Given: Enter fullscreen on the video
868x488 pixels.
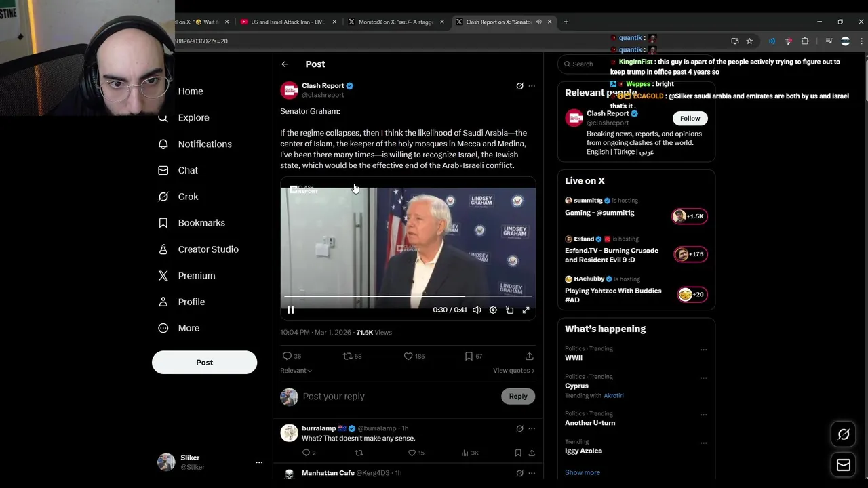Looking at the screenshot, I should pyautogui.click(x=526, y=310).
